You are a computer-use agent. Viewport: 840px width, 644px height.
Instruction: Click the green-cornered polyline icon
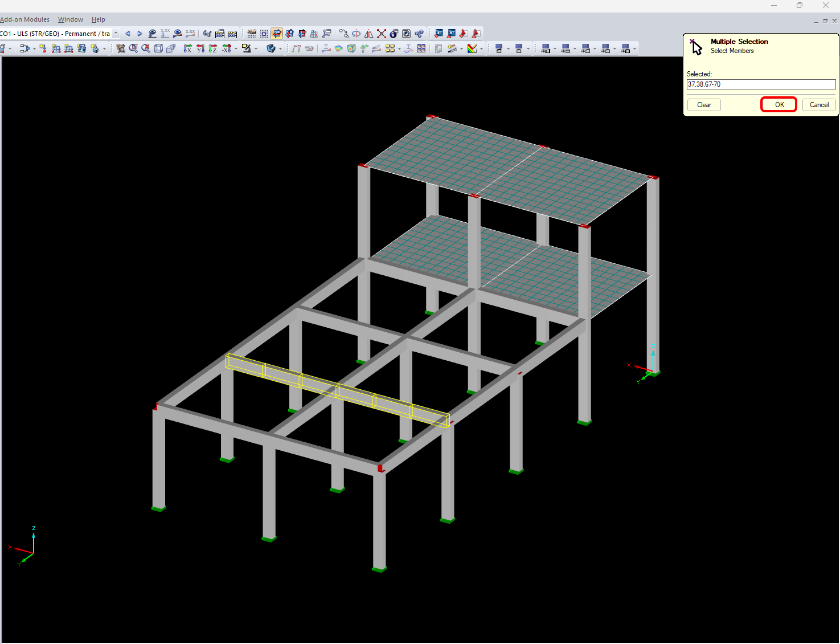click(x=296, y=48)
